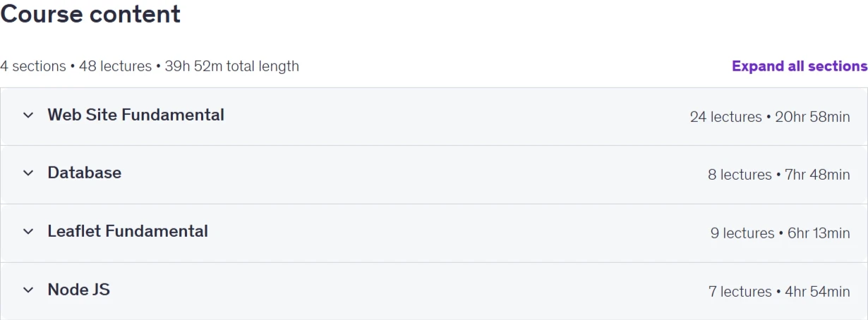This screenshot has height=320, width=868.
Task: Expand the Database section title
Action: pos(84,173)
